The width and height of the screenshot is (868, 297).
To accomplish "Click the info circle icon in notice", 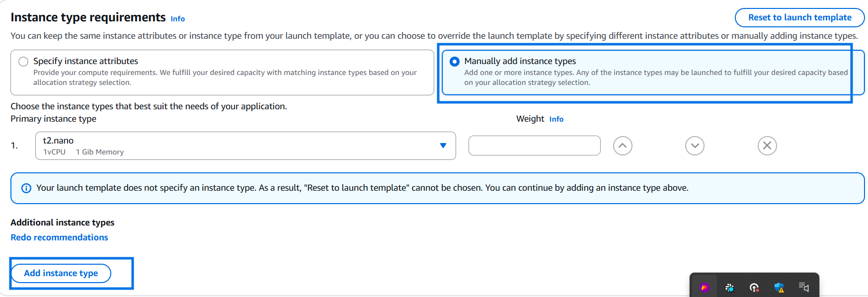I will [x=26, y=188].
